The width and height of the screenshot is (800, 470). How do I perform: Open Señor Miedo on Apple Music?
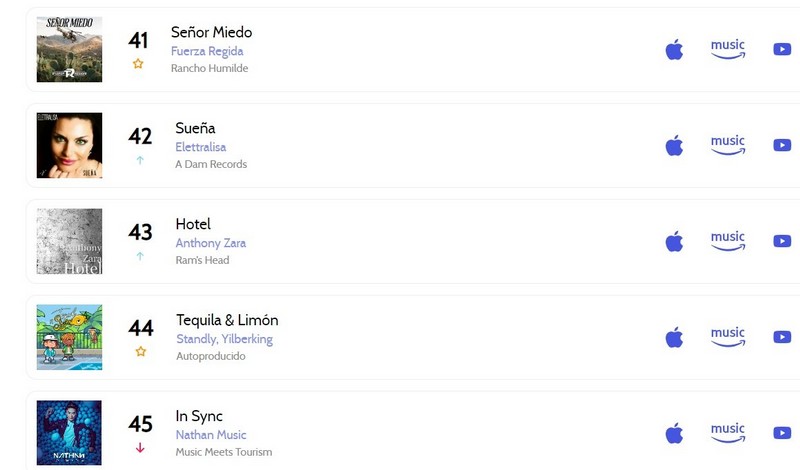674,50
